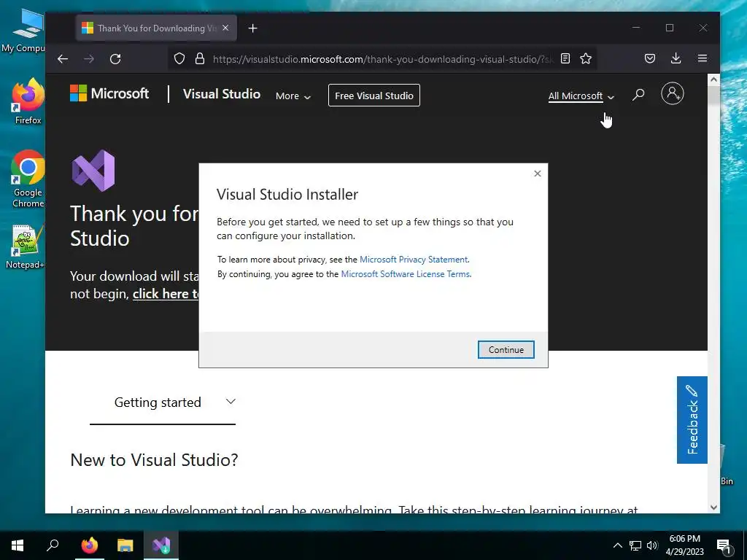747x560 pixels.
Task: Click the volume speaker tray icon
Action: coord(652,545)
